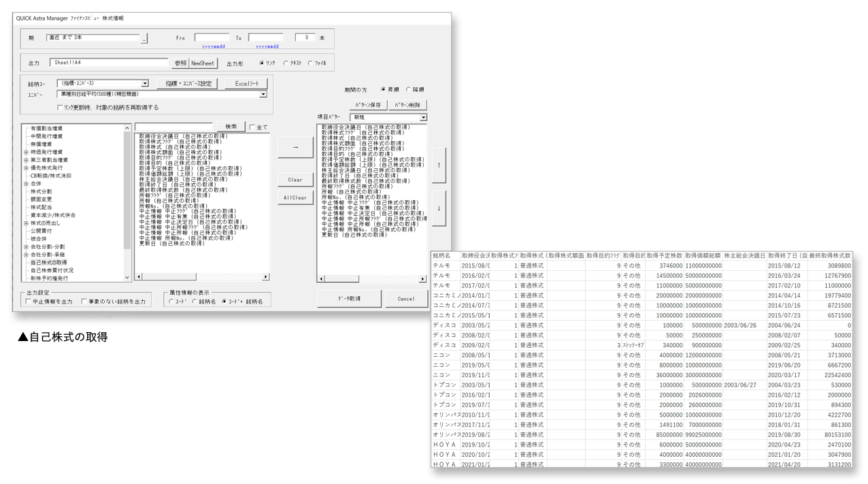This screenshot has height=484, width=868.
Task: Expand the 第三者割当増資 tree node
Action: (x=27, y=160)
